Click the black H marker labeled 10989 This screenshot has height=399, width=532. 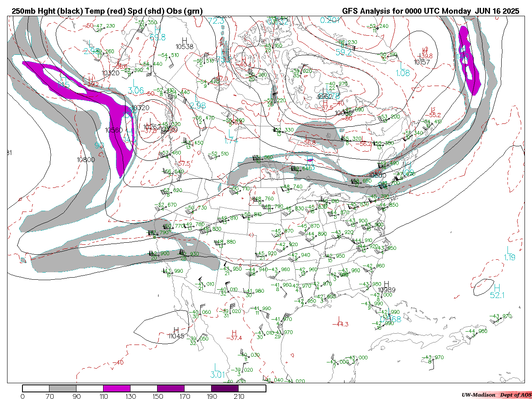387,284
